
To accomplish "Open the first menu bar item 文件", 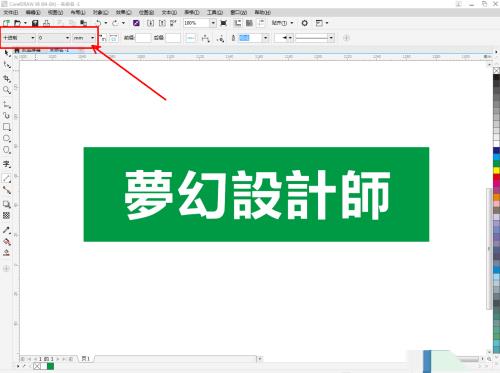I will coord(11,12).
